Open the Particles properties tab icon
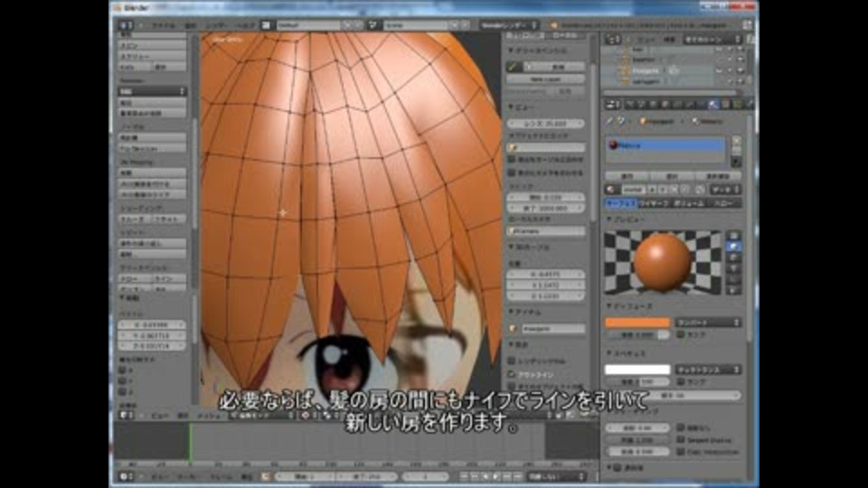This screenshot has width=868, height=488. pyautogui.click(x=739, y=104)
